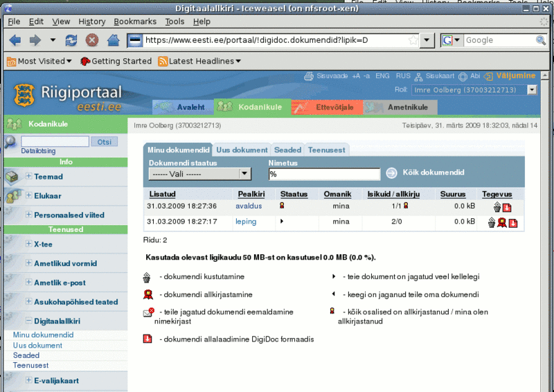Open the Tools menu
This screenshot has height=392, width=554.
[175, 21]
